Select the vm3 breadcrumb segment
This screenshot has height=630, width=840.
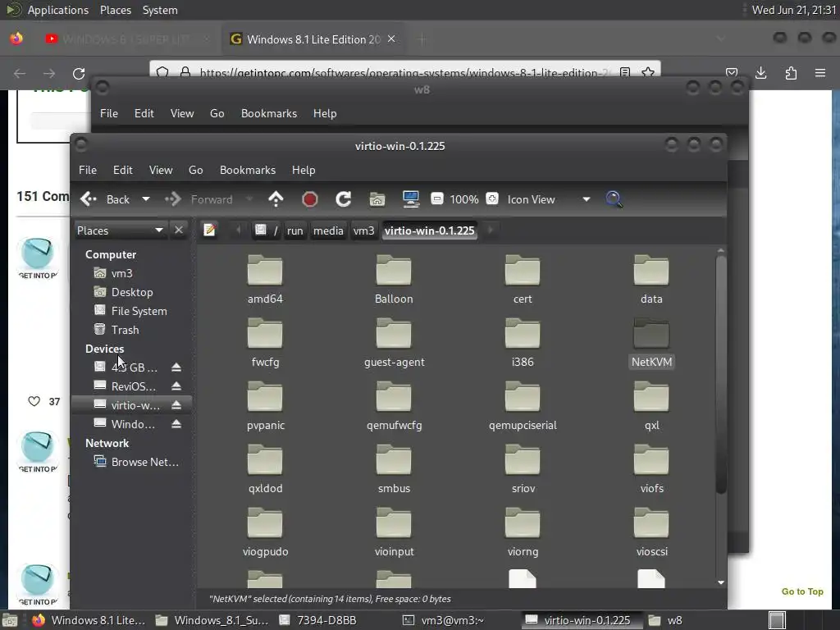click(x=363, y=231)
